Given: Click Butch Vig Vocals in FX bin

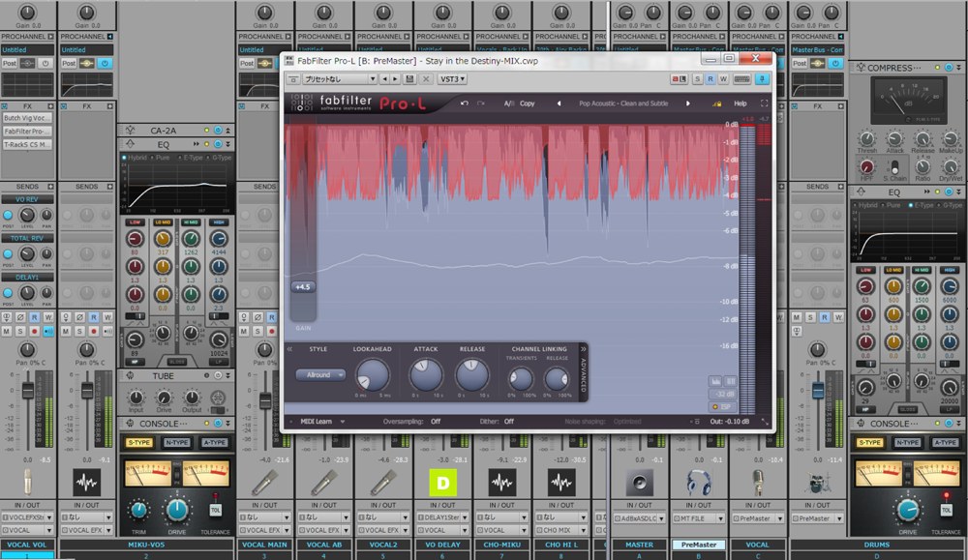Looking at the screenshot, I should pos(27,118).
